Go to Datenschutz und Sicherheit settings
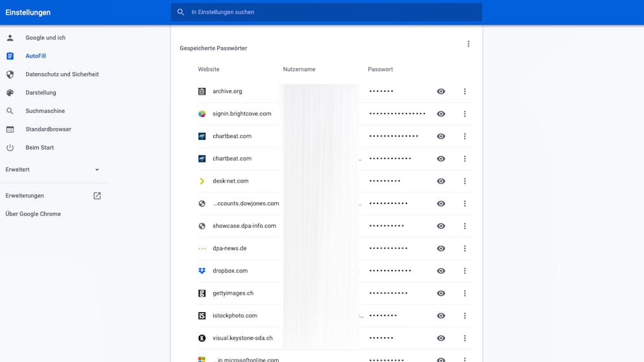Screen dimensions: 644x362 [x=62, y=74]
